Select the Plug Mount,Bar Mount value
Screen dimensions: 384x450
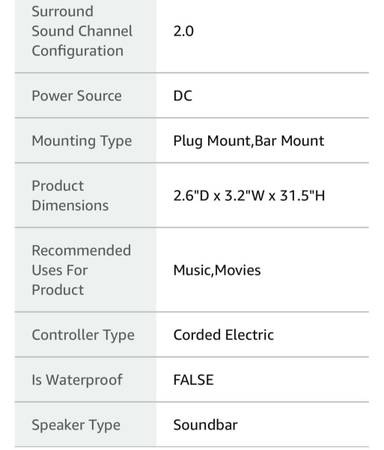[x=249, y=141]
